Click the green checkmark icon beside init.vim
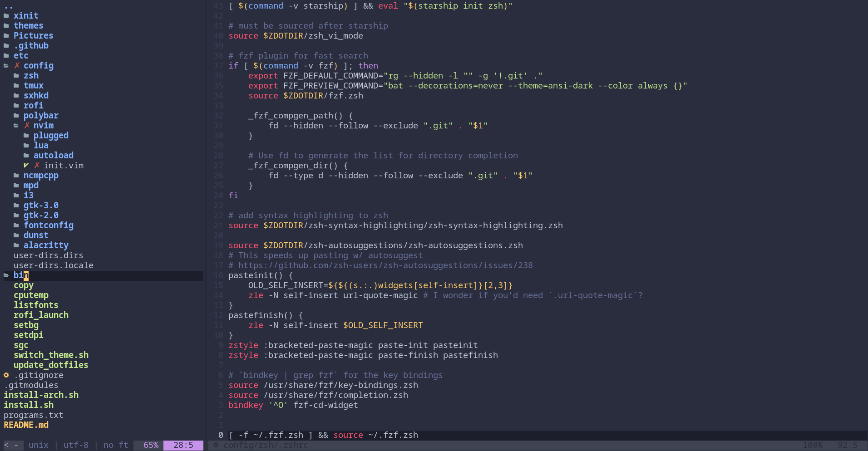This screenshot has width=868, height=451. 27,166
